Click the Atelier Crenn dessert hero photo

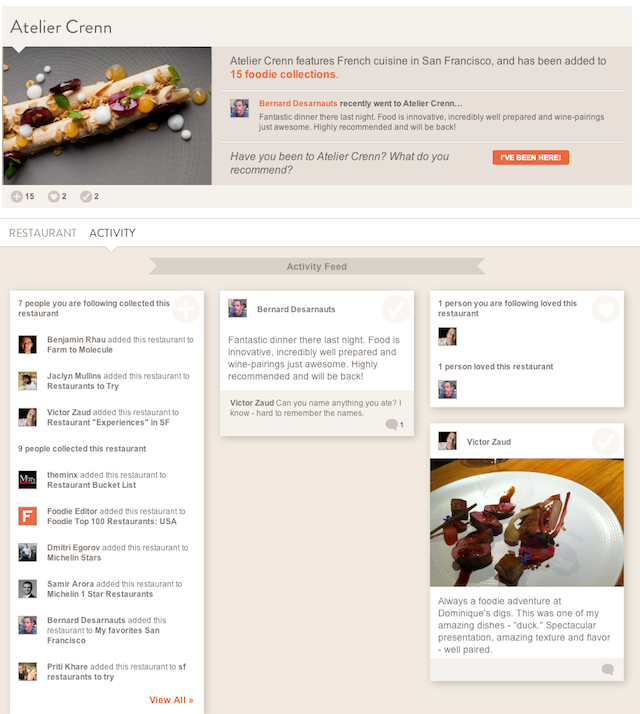107,116
